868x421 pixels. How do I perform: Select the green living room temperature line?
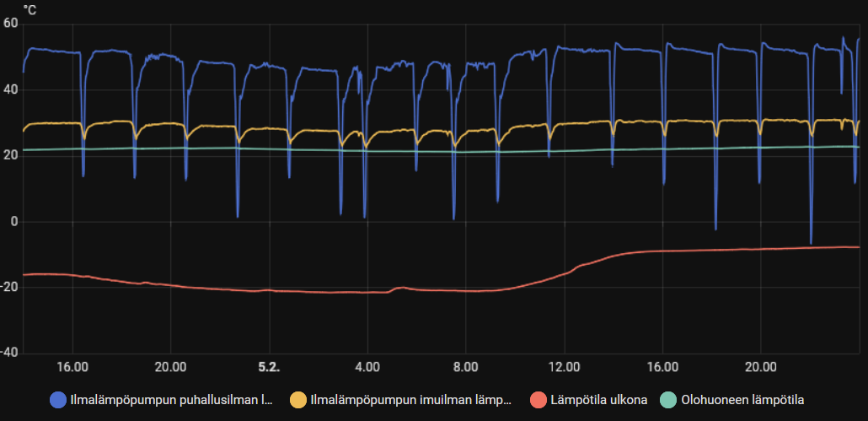pyautogui.click(x=443, y=152)
